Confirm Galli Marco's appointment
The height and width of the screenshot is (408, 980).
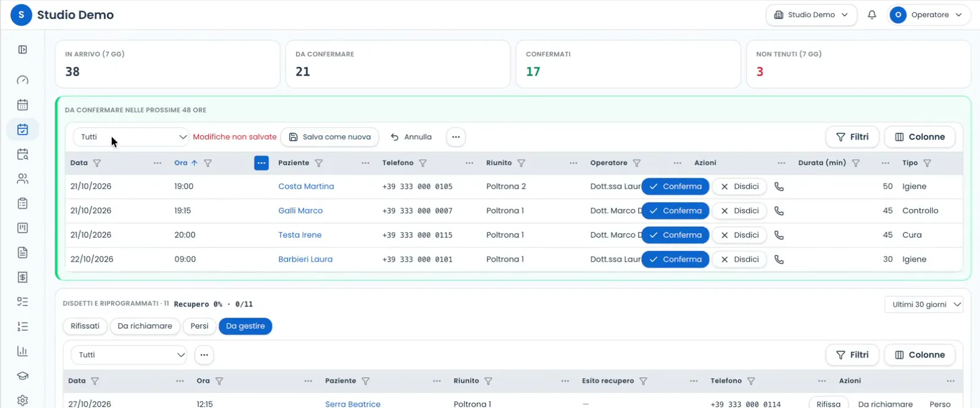675,211
